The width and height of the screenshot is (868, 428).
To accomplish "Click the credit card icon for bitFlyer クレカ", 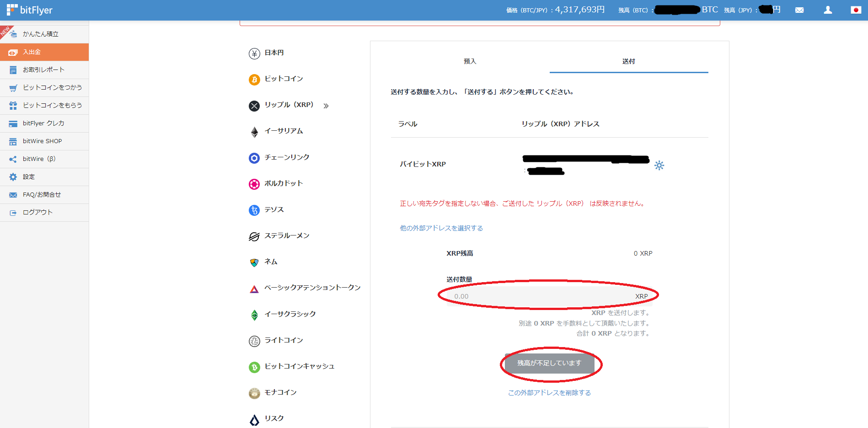I will click(x=13, y=123).
